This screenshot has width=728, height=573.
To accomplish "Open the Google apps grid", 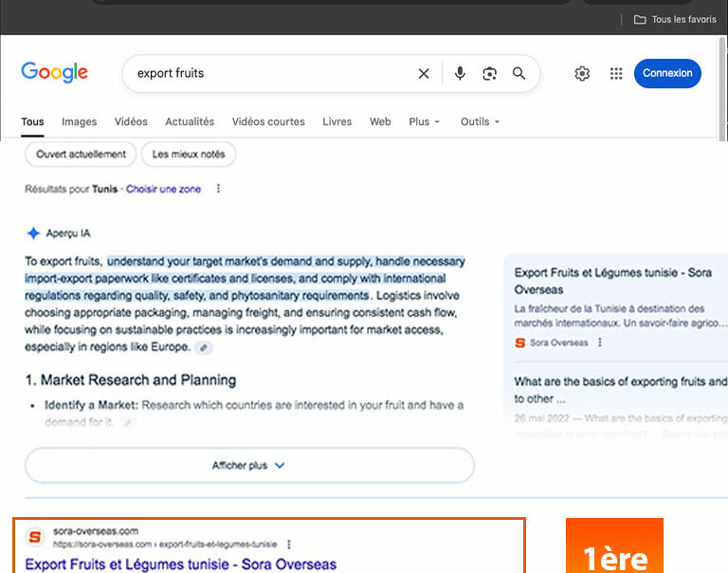I will click(x=616, y=73).
